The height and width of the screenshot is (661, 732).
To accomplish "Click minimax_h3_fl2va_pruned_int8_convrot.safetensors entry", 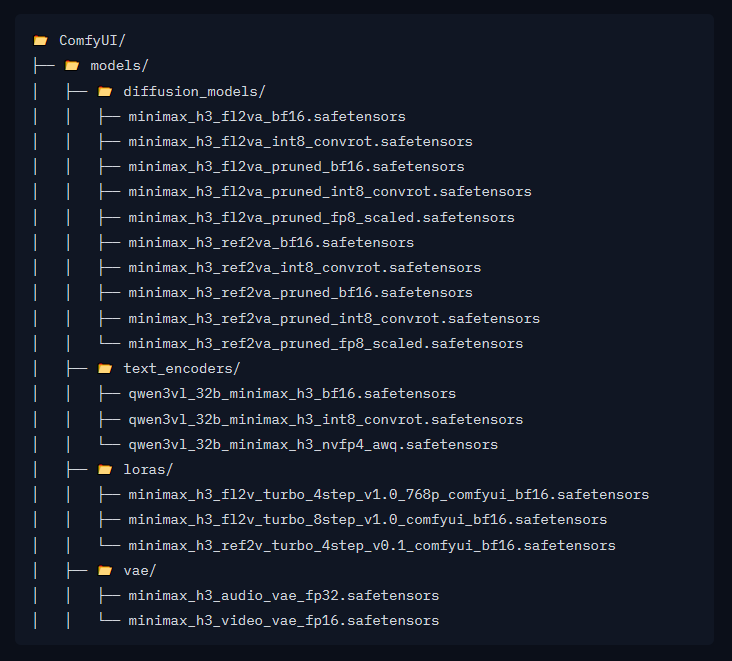I will pyautogui.click(x=330, y=192).
